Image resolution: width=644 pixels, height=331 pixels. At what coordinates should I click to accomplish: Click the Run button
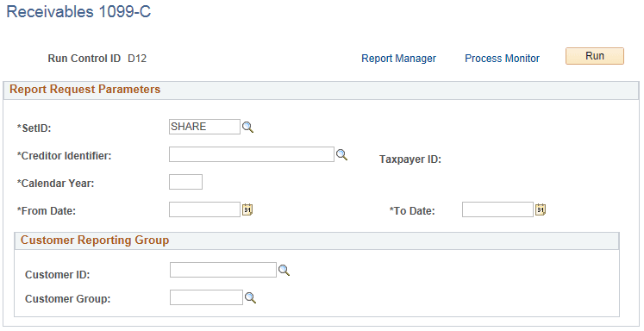click(595, 56)
